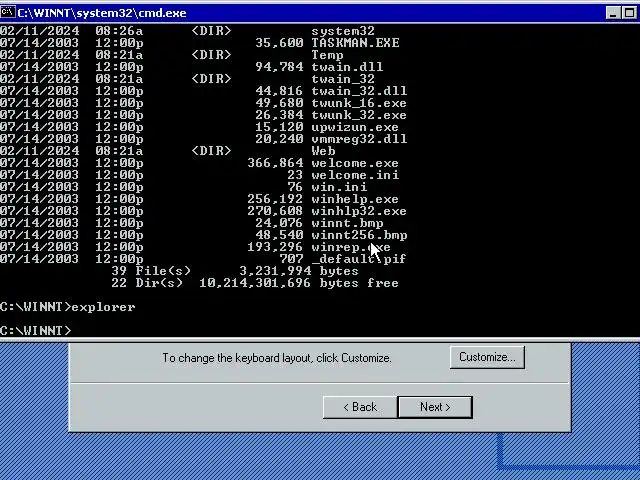Click the last empty C:\WINNT> prompt
This screenshot has width=640, height=480.
[36, 331]
